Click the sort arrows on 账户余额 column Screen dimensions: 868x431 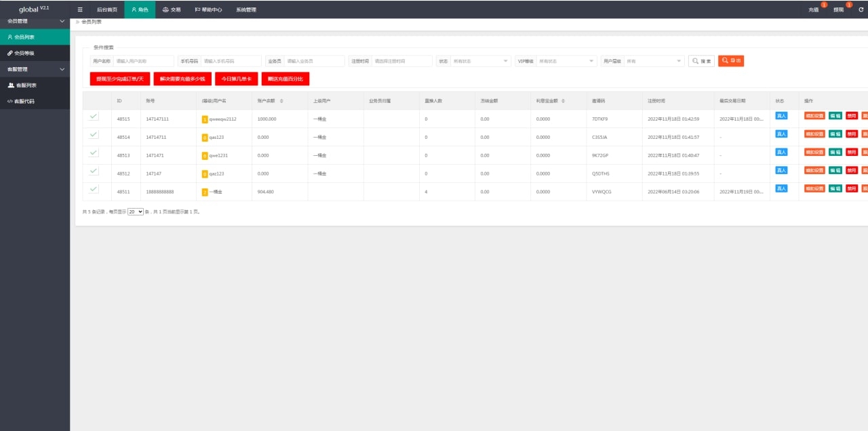[281, 100]
